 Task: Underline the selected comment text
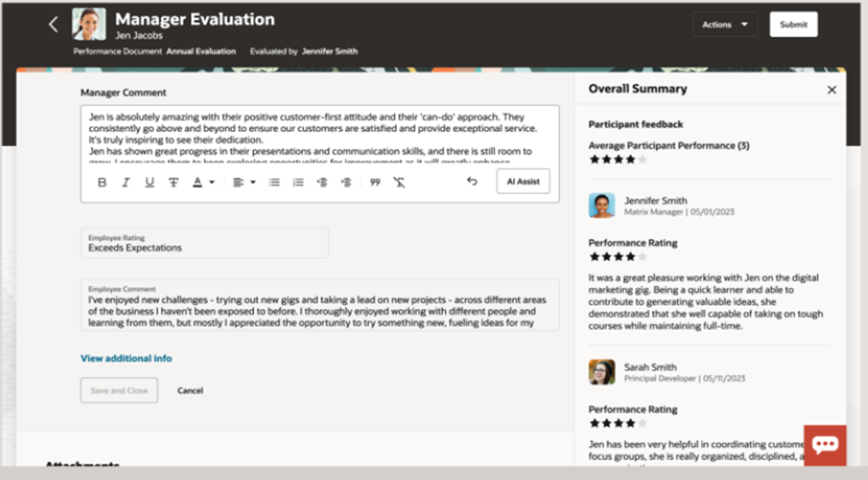click(x=150, y=182)
